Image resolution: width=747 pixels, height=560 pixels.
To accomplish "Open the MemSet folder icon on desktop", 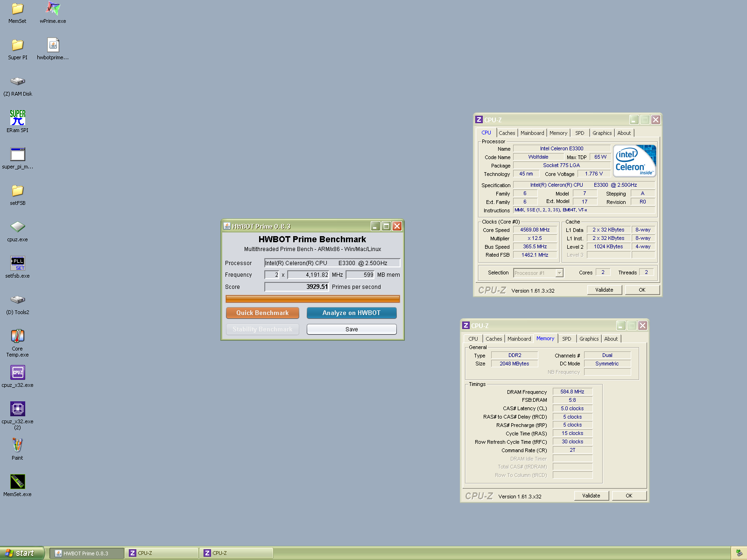I will click(x=17, y=9).
